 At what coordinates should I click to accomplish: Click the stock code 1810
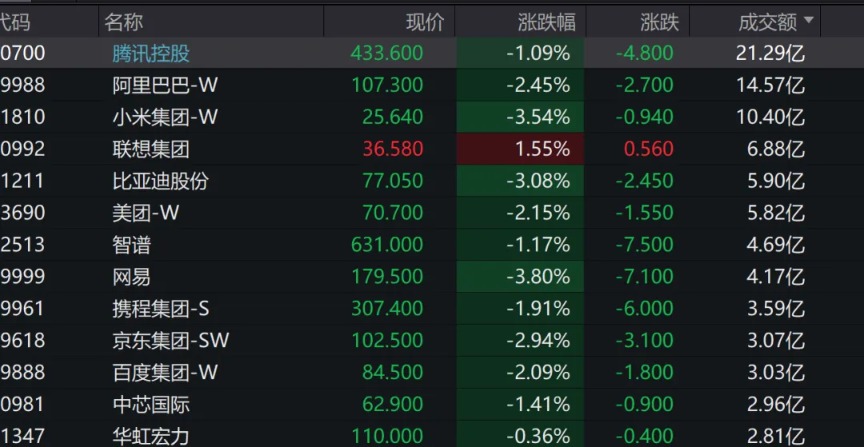(23, 117)
